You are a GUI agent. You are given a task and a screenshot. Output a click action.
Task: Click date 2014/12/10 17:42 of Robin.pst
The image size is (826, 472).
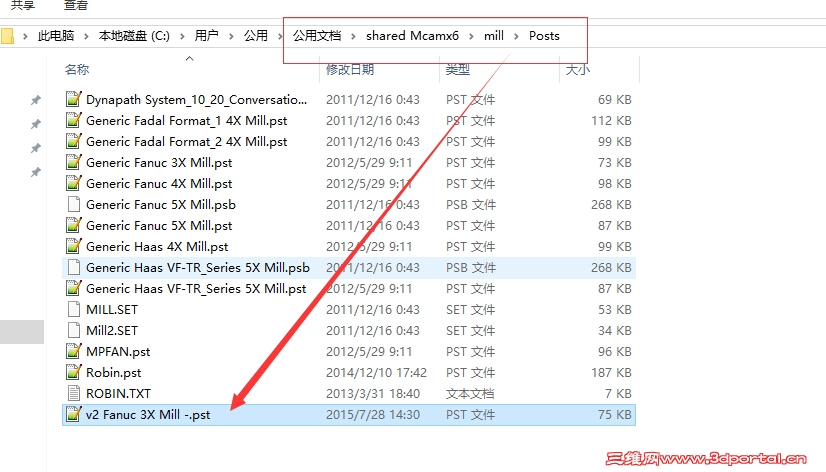(x=376, y=372)
